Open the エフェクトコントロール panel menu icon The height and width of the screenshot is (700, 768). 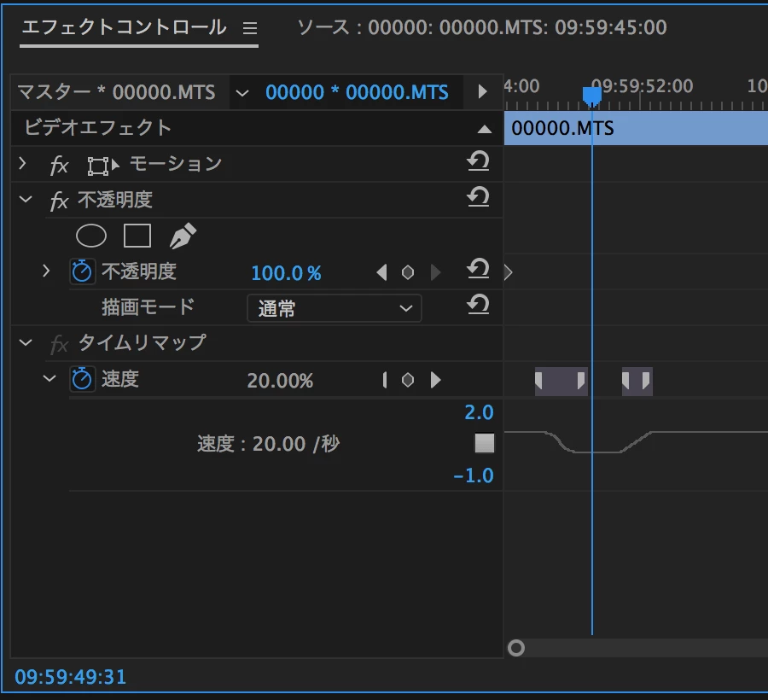pyautogui.click(x=250, y=28)
